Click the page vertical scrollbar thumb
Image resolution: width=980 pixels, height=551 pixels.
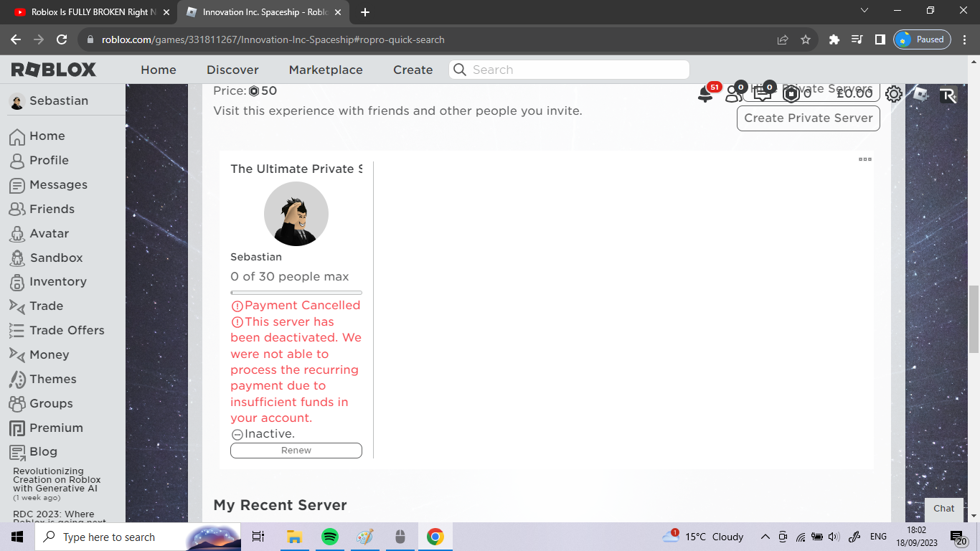pos(974,319)
